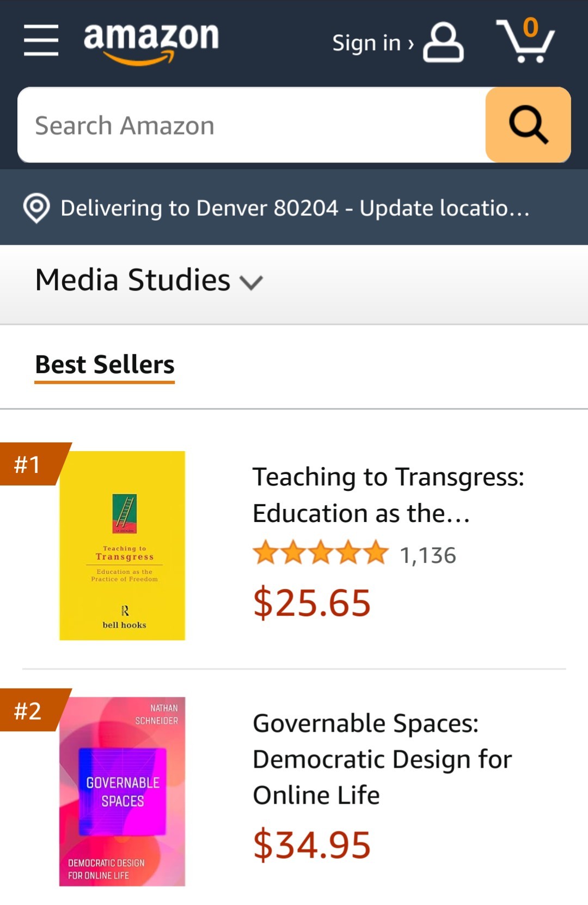Go to the Amazon home logo
This screenshot has height=905, width=588.
coord(151,41)
